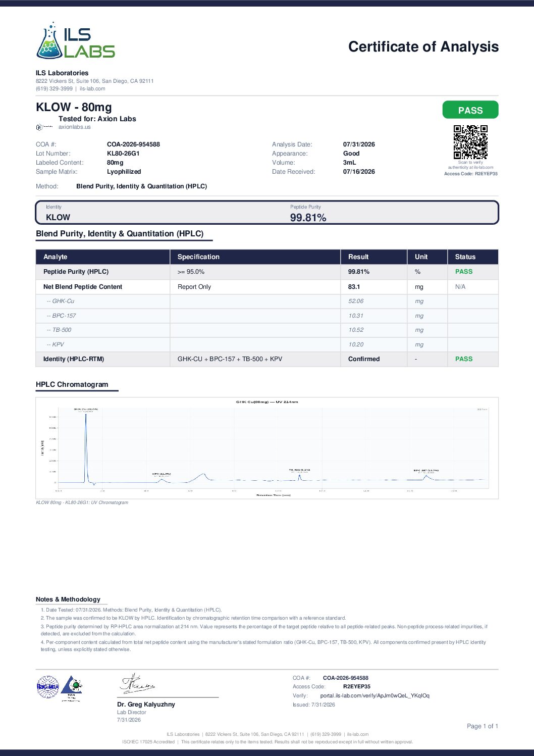This screenshot has width=534, height=756.
Task: Click the large green PASS badge
Action: click(470, 110)
